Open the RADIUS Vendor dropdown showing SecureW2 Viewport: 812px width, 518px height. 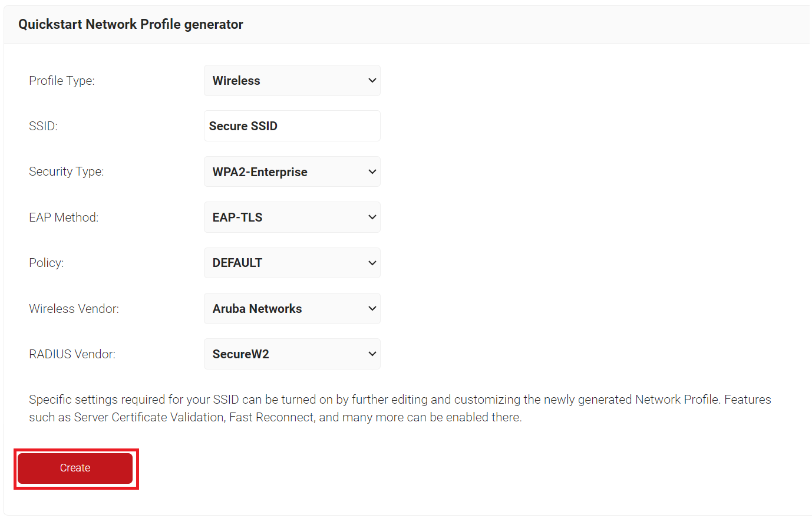(292, 354)
